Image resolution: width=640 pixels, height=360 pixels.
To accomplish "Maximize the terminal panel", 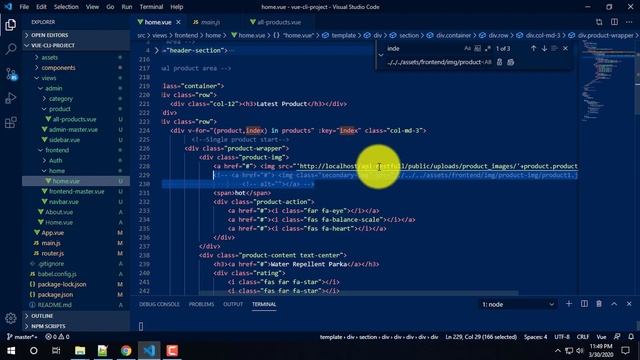I will click(x=614, y=304).
